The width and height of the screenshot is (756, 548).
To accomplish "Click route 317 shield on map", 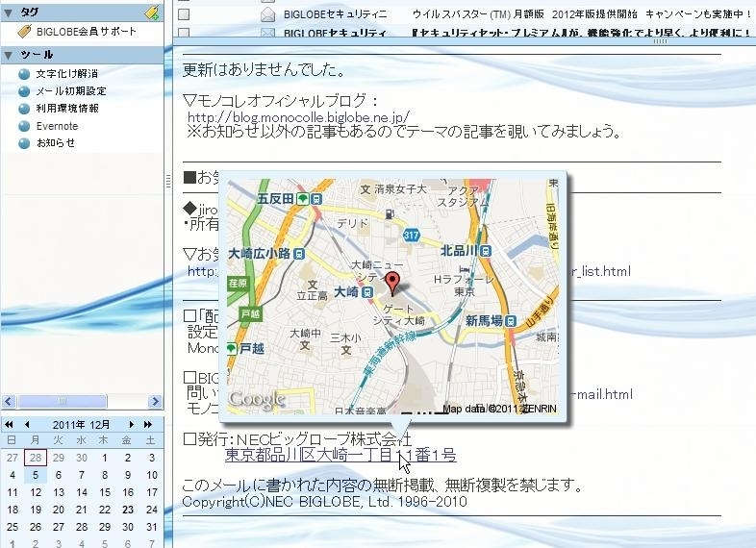I will click(x=411, y=236).
